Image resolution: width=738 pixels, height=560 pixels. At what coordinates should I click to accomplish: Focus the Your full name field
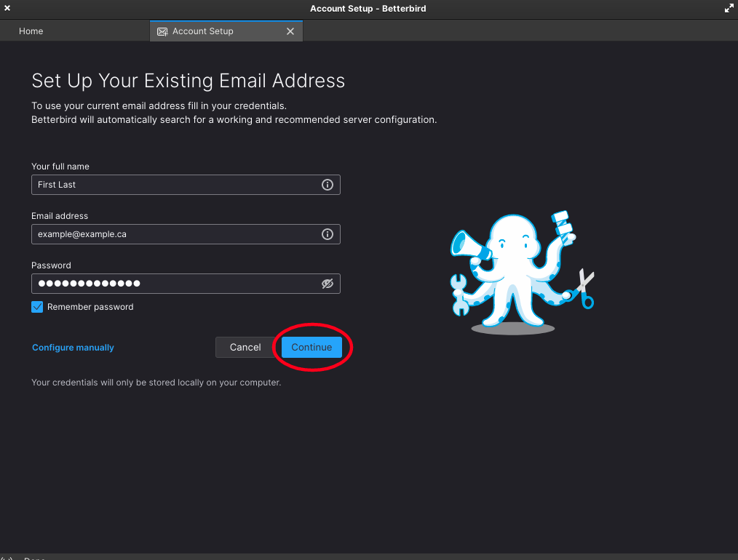click(x=186, y=185)
